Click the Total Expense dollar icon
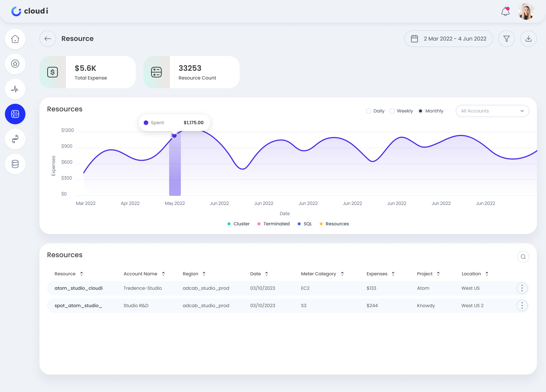Image resolution: width=546 pixels, height=392 pixels. [53, 72]
